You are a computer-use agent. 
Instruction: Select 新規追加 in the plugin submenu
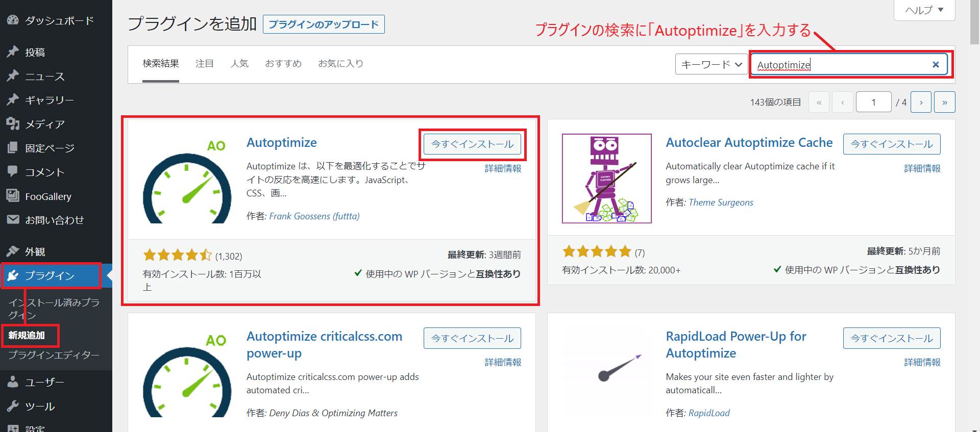pos(27,335)
